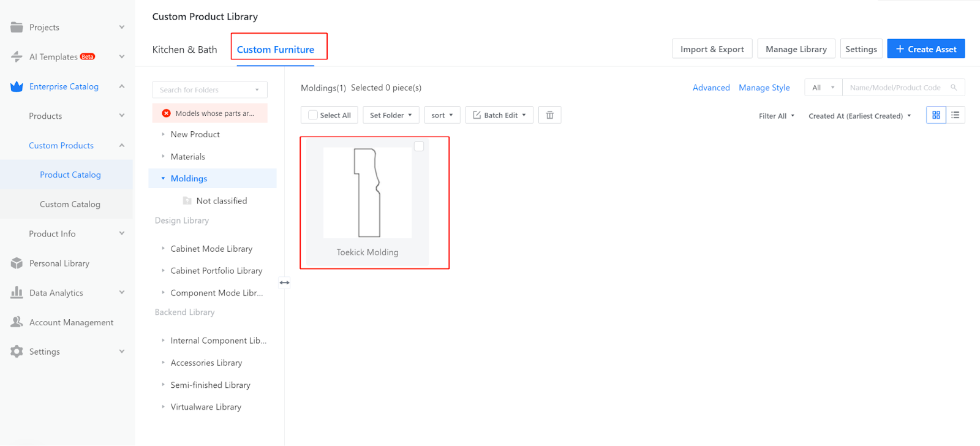Click the search magnifier icon
The height and width of the screenshot is (446, 980).
pyautogui.click(x=954, y=88)
